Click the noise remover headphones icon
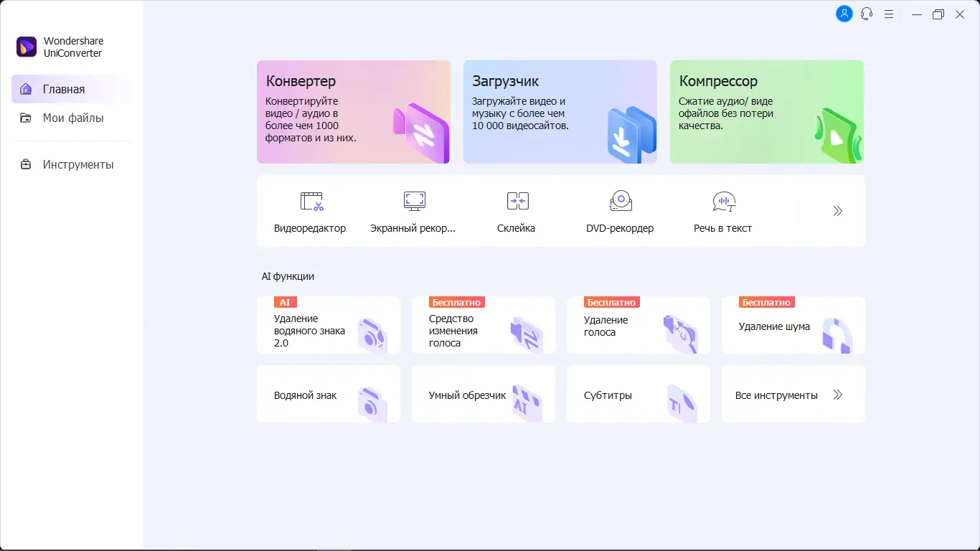Image resolution: width=980 pixels, height=551 pixels. pos(837,335)
